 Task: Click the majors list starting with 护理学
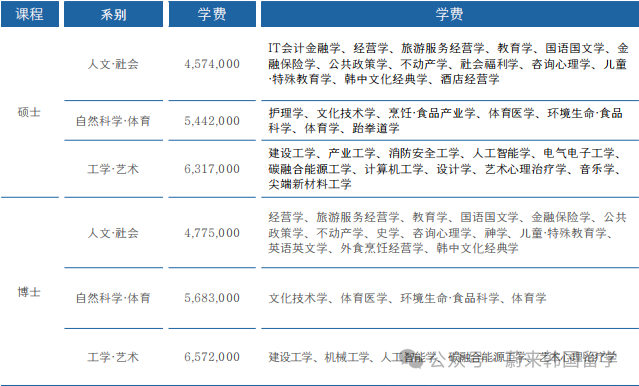tap(445, 121)
